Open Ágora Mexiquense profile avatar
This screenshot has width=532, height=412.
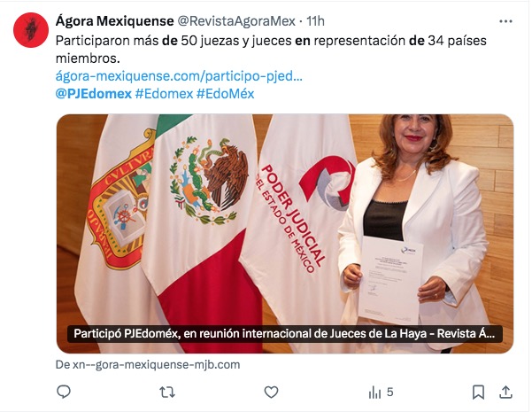31,30
